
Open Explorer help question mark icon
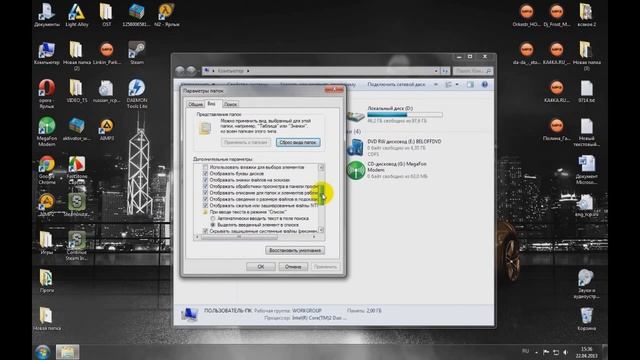[484, 84]
